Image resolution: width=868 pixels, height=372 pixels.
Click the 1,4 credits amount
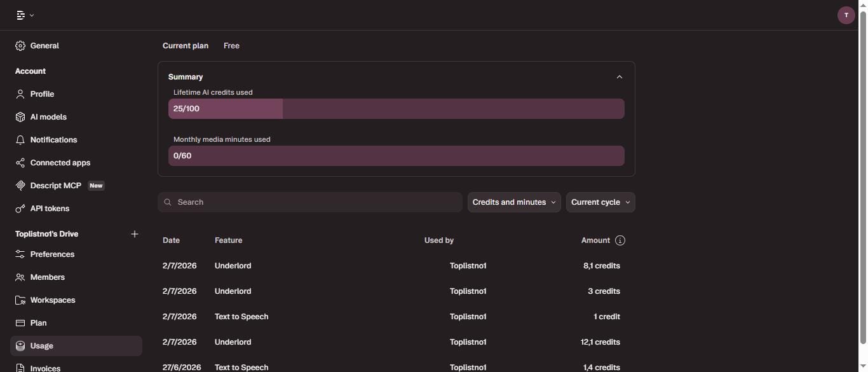(602, 368)
